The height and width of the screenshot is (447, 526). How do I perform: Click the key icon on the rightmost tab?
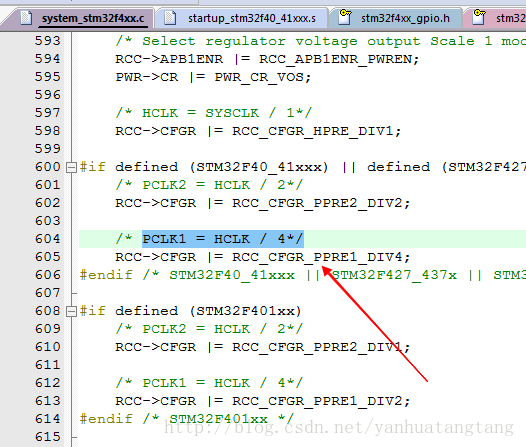(479, 17)
